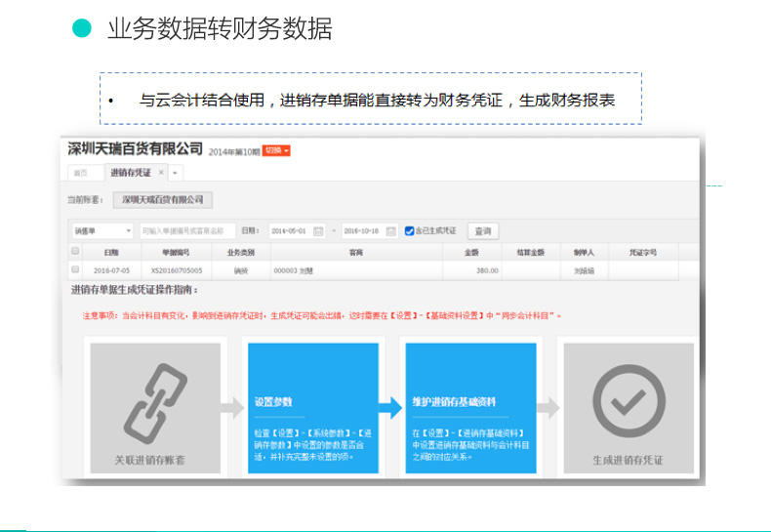Viewport: 771px width, 532px height.
Task: Select the 进销存凭证 tab
Action: tap(131, 173)
